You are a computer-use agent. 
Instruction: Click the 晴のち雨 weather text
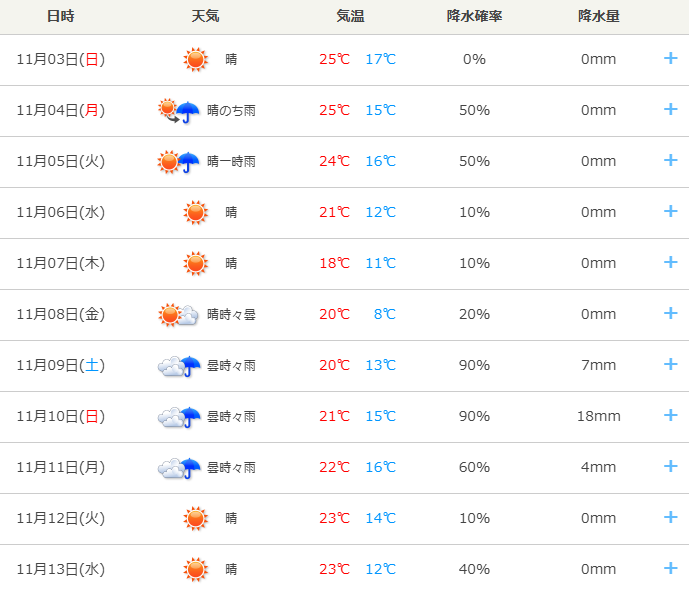pyautogui.click(x=231, y=110)
